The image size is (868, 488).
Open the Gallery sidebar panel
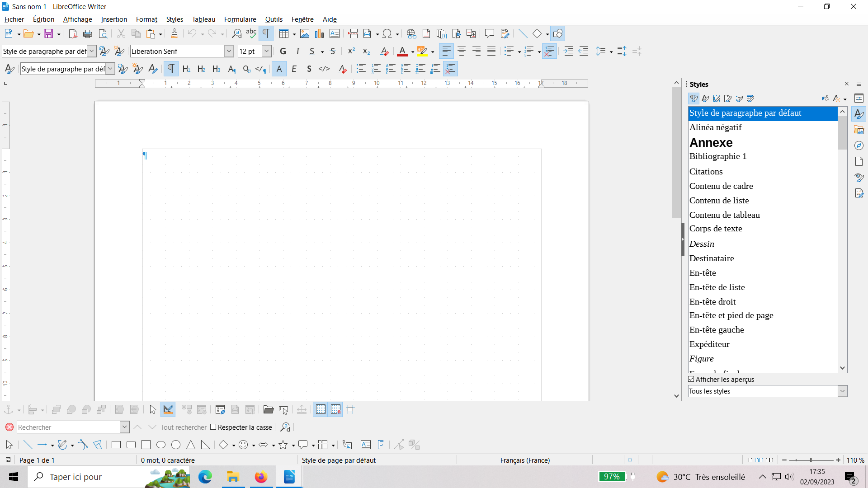point(859,130)
